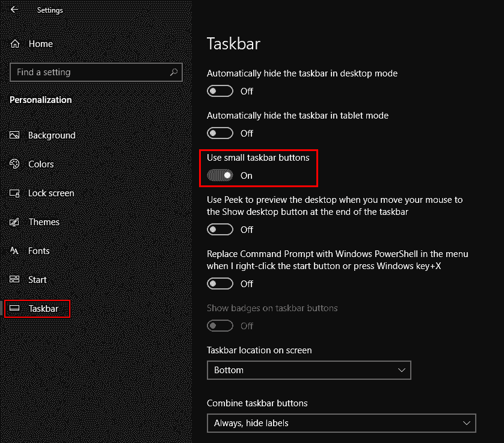Image resolution: width=504 pixels, height=443 pixels.
Task: Click chevron of Always, hide labels
Action: pyautogui.click(x=466, y=423)
